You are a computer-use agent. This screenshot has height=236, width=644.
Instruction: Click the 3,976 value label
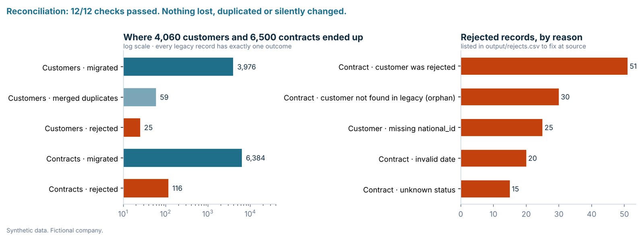tap(246, 67)
